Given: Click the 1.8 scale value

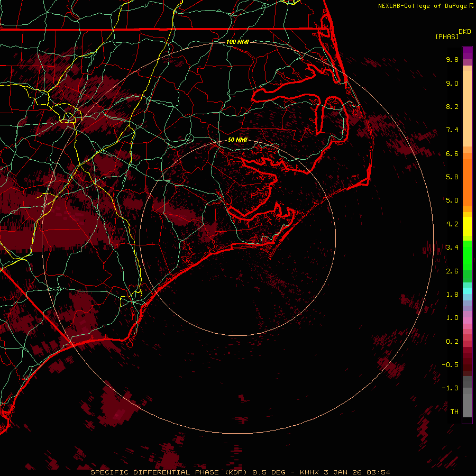Looking at the screenshot, I should click(x=452, y=295).
